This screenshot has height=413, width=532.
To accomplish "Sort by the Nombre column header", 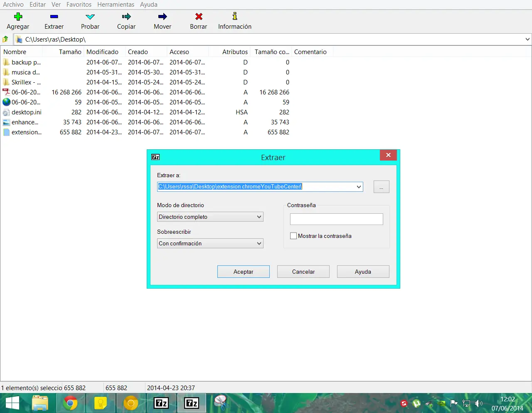I will [22, 52].
